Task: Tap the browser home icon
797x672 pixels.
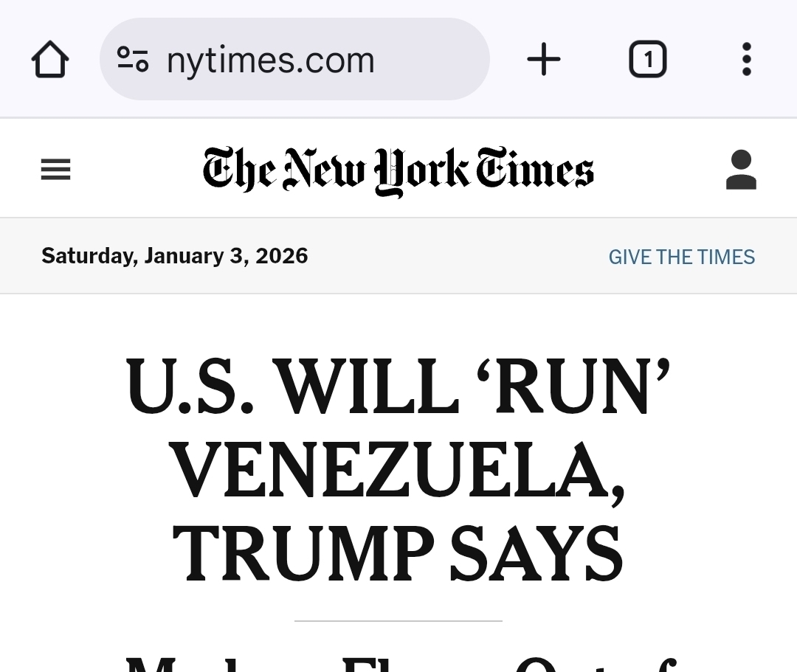Action: (50, 60)
